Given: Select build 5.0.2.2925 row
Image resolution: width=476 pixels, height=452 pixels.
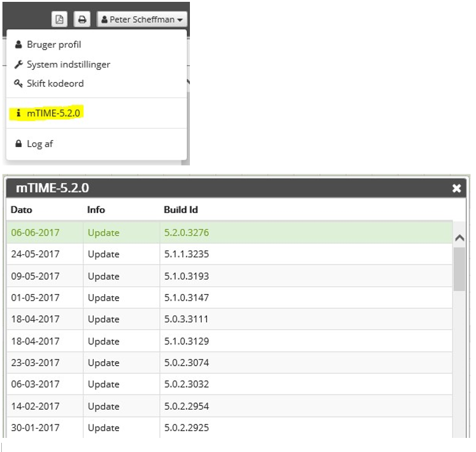Looking at the screenshot, I should [x=186, y=428].
